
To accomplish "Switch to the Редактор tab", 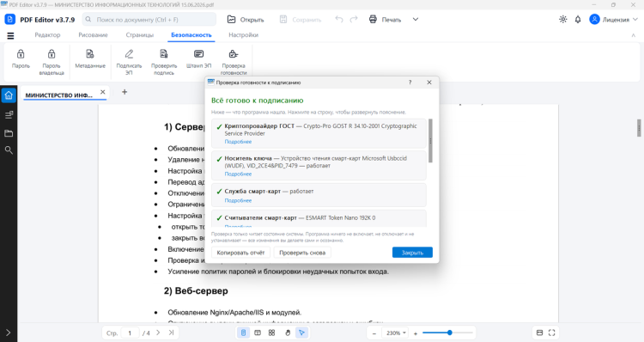I will point(47,35).
